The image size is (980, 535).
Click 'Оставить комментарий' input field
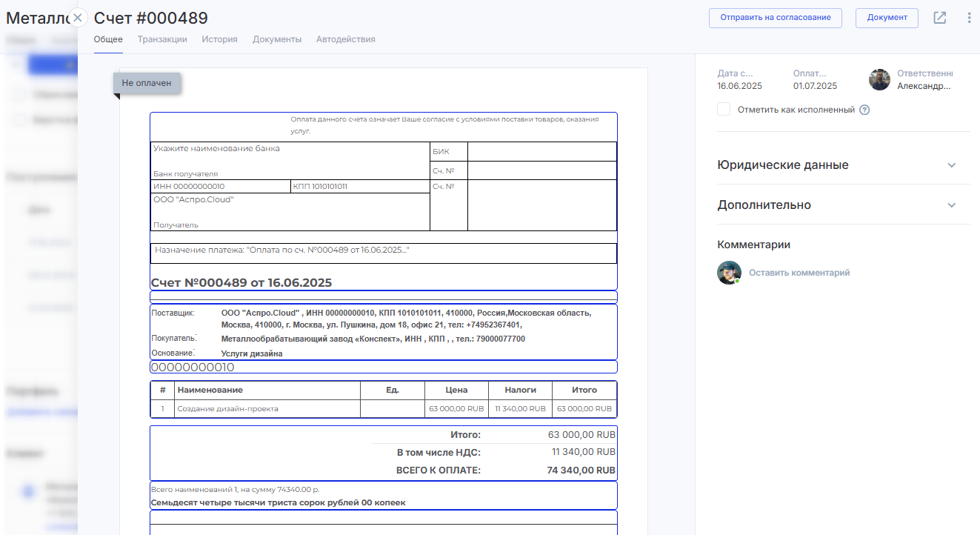pos(799,273)
